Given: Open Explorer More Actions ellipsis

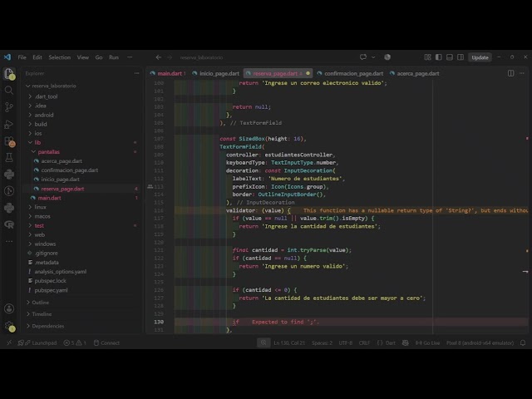Looking at the screenshot, I should tap(136, 73).
